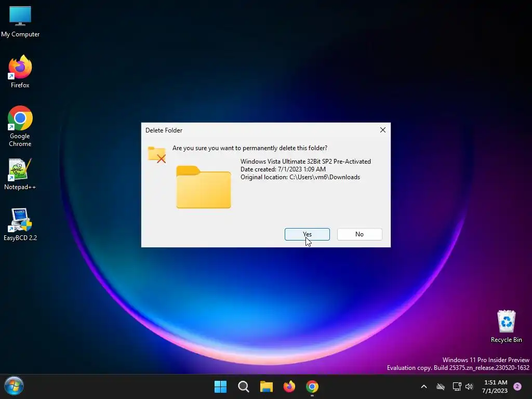Screen dimensions: 532x399
Task: Open the volume speaker tray icon
Action: (x=469, y=387)
